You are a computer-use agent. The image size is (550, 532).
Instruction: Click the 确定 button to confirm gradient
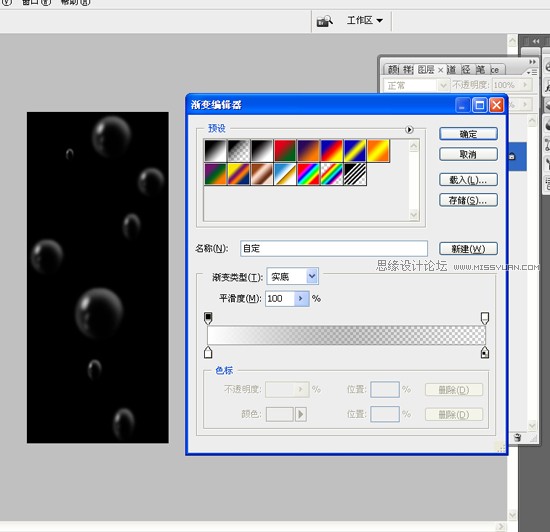click(x=468, y=134)
